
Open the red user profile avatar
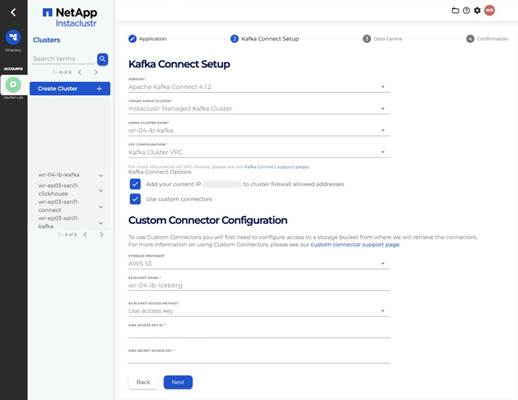click(490, 11)
